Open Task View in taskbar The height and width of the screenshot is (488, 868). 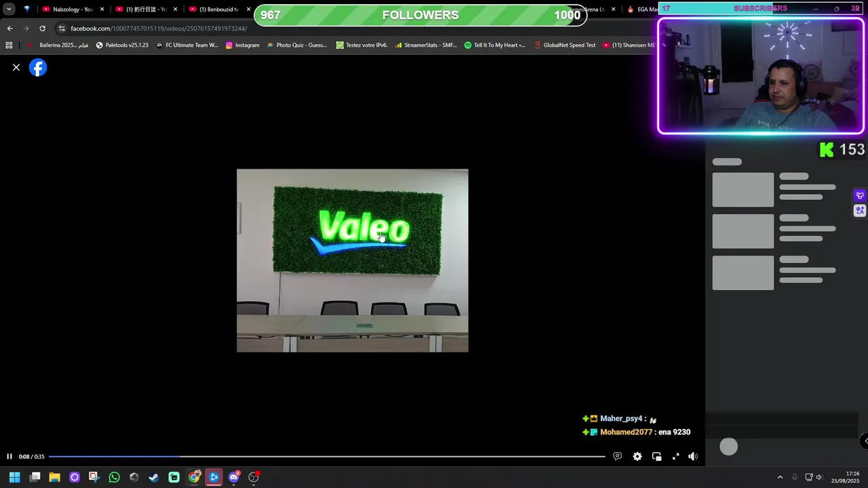35,477
